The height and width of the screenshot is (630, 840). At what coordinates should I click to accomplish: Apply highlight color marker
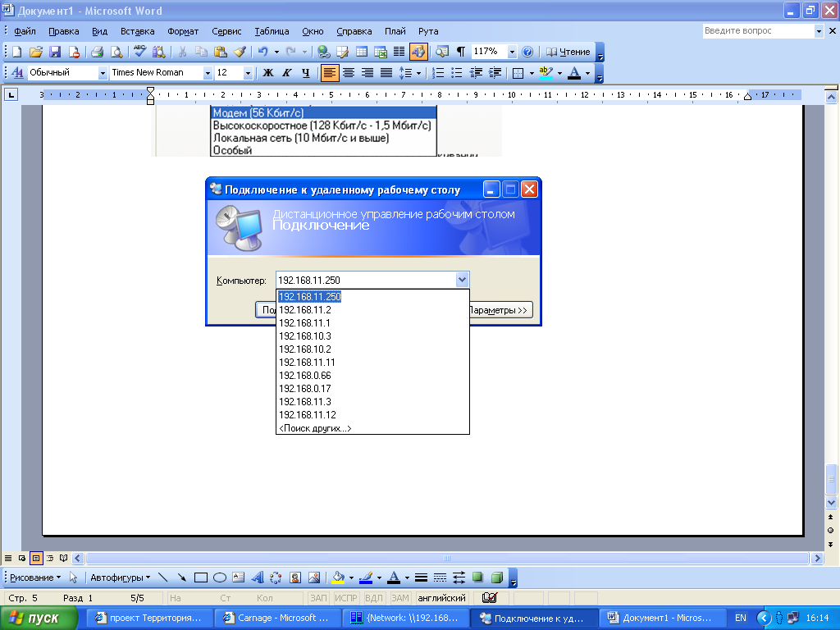click(x=546, y=73)
